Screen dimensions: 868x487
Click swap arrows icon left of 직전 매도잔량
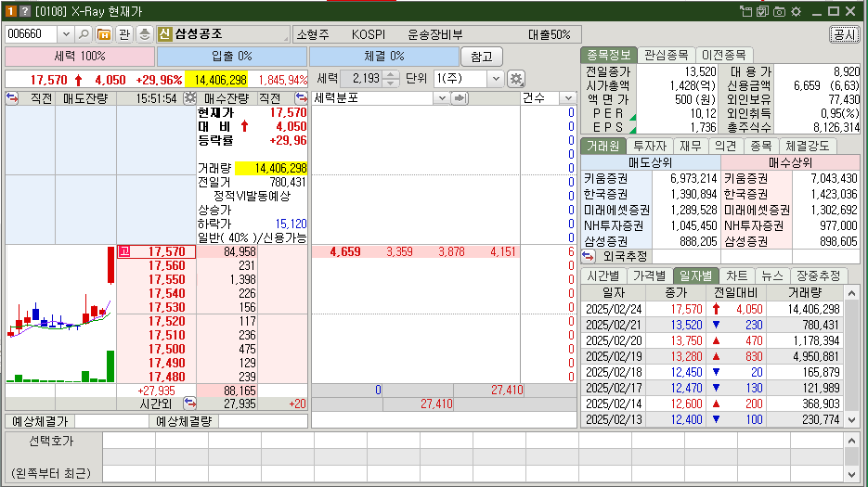(x=12, y=98)
